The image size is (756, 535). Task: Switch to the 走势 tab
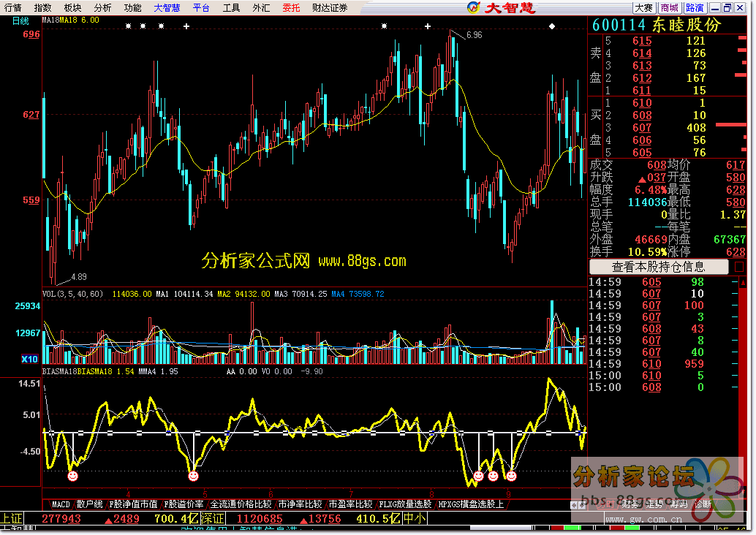655,504
